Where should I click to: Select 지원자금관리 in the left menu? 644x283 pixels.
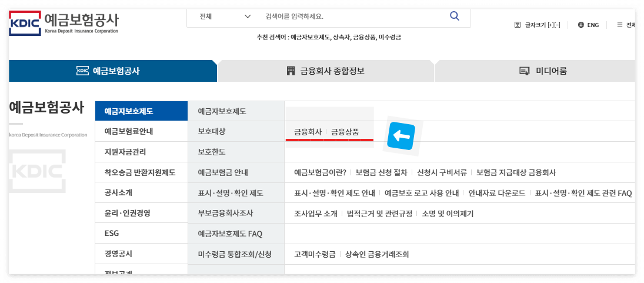tap(141, 152)
